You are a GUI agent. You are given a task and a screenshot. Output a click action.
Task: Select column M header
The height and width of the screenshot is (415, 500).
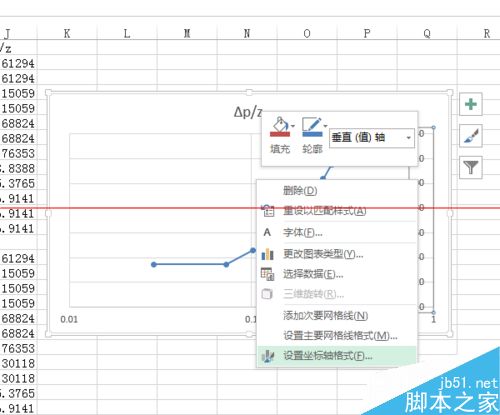(187, 33)
